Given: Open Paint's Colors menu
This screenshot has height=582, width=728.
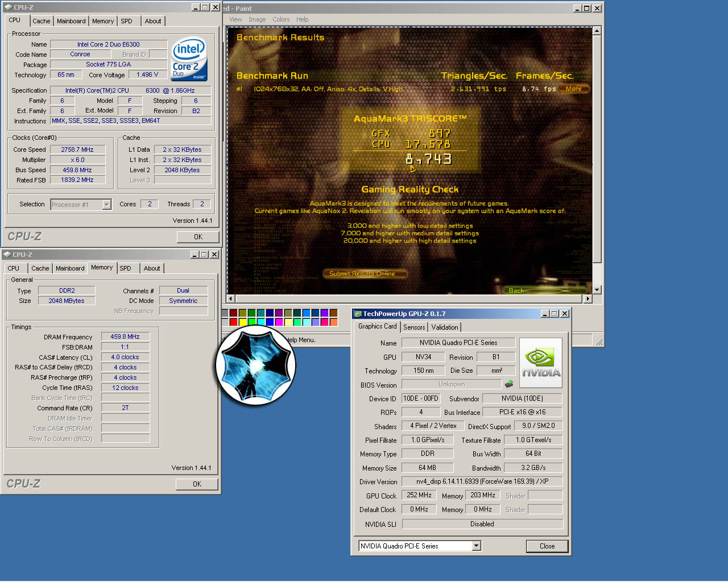Looking at the screenshot, I should pyautogui.click(x=281, y=19).
